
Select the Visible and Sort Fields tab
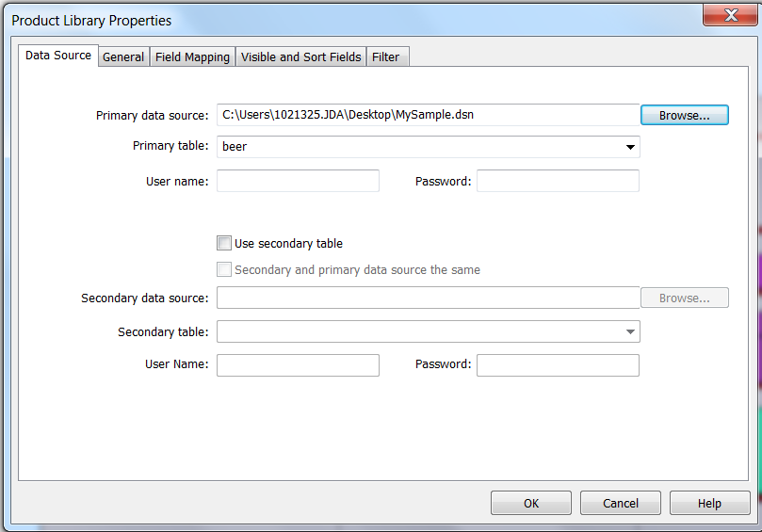300,56
